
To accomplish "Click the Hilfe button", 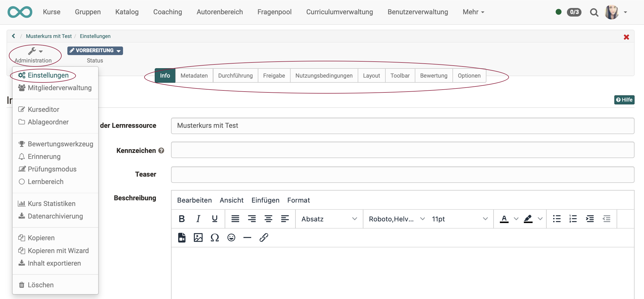I will pos(624,100).
